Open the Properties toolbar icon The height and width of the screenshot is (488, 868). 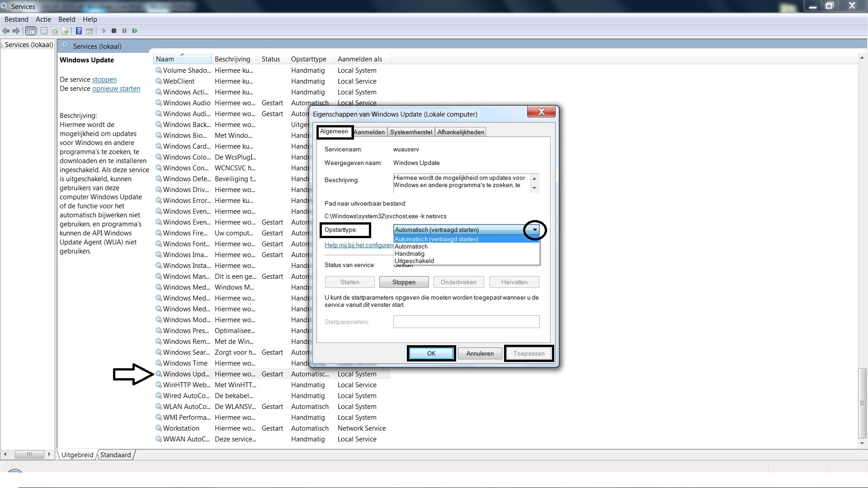pyautogui.click(x=44, y=31)
